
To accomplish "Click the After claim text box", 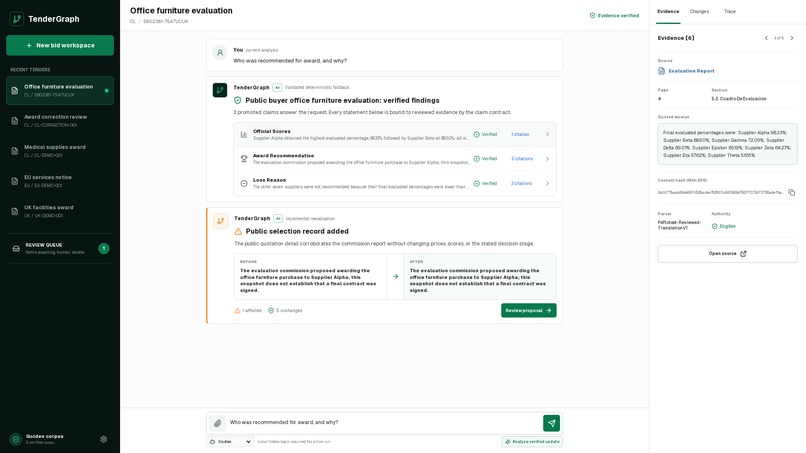I will [480, 277].
